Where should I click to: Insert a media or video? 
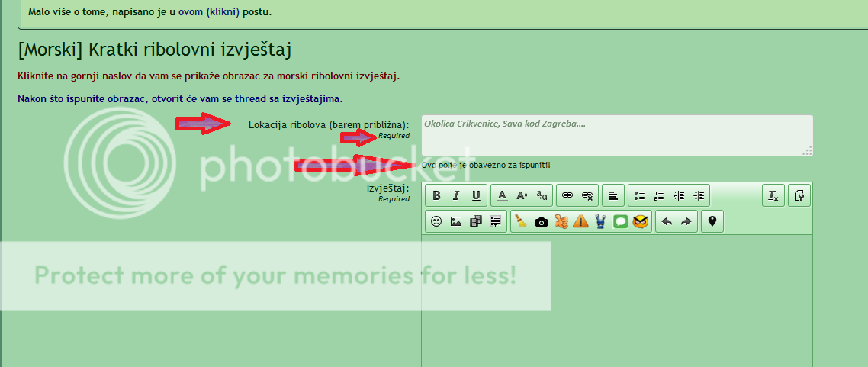pos(476,221)
